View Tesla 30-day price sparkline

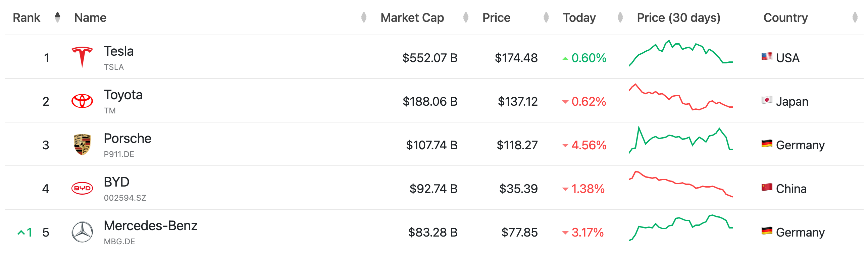click(680, 53)
